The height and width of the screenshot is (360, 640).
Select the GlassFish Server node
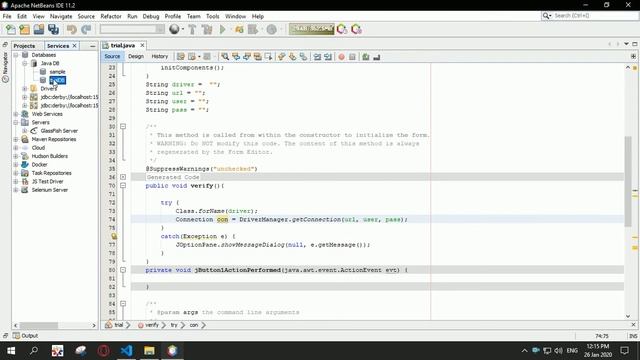(59, 131)
